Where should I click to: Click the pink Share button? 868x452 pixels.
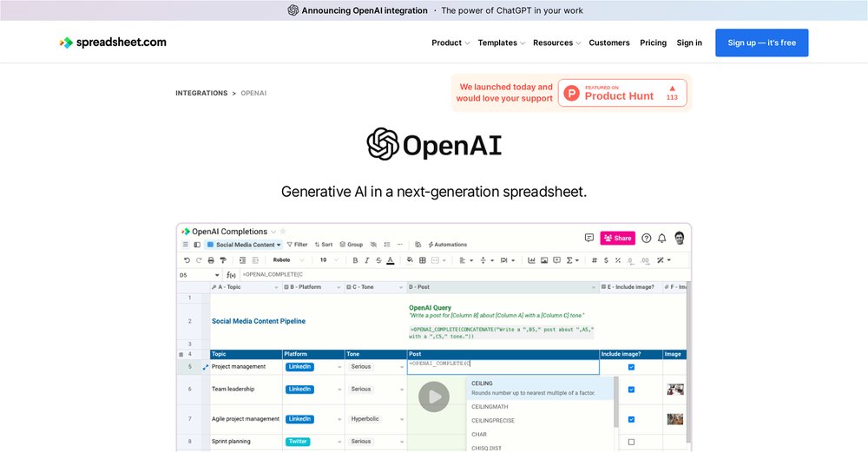(617, 238)
